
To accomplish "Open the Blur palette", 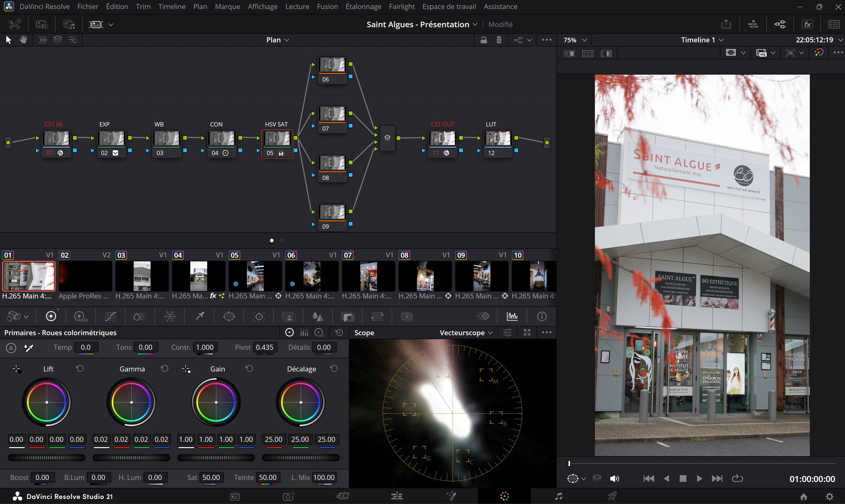I will click(x=318, y=316).
